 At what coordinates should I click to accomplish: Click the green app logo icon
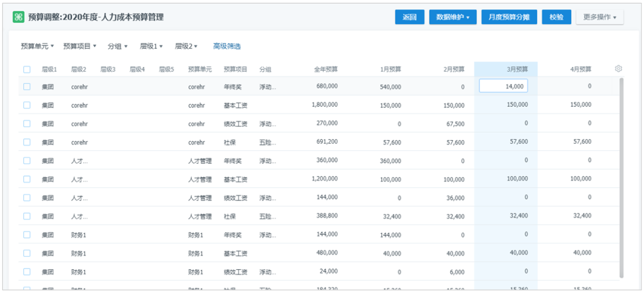point(18,17)
